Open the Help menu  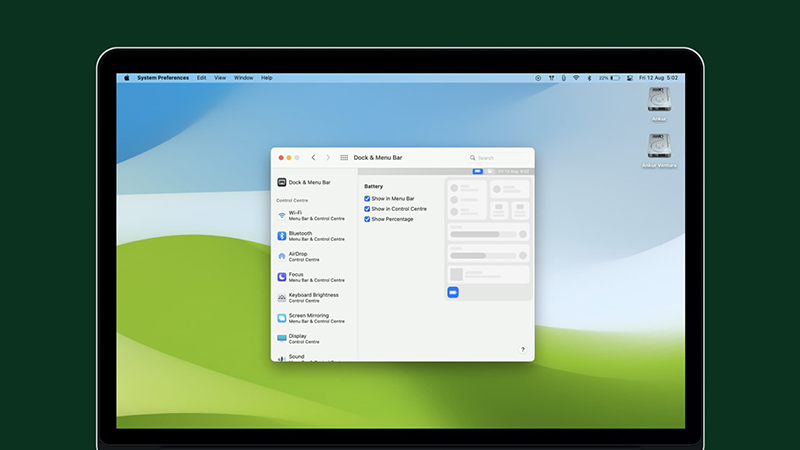click(x=266, y=78)
